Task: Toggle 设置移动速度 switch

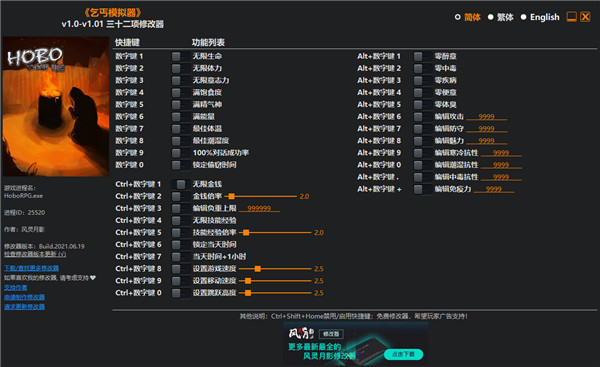Action: [180, 281]
